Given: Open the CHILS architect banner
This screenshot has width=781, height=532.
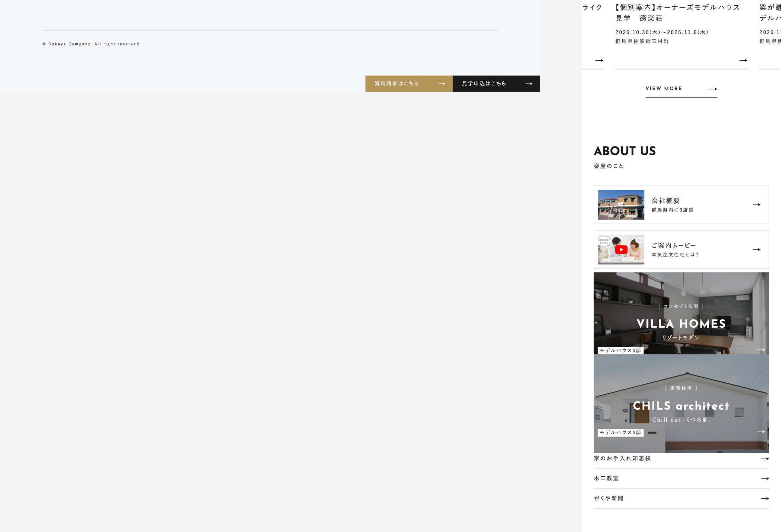Looking at the screenshot, I should point(681,406).
